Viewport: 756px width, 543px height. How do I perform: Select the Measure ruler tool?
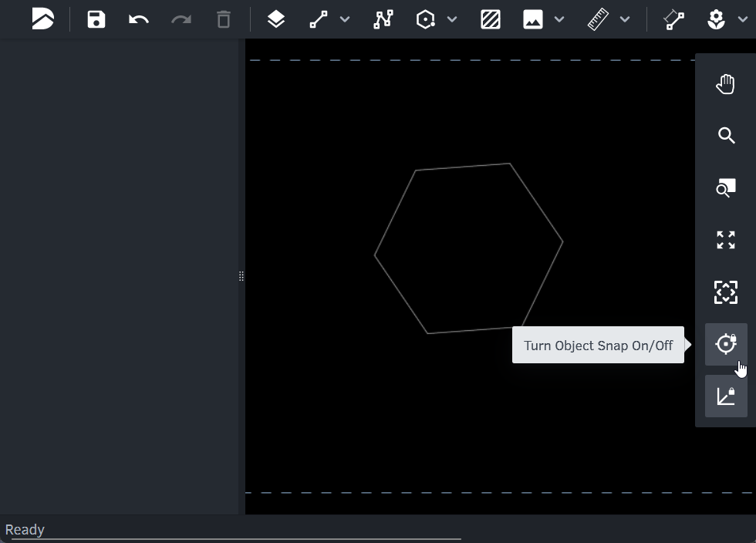pyautogui.click(x=598, y=19)
